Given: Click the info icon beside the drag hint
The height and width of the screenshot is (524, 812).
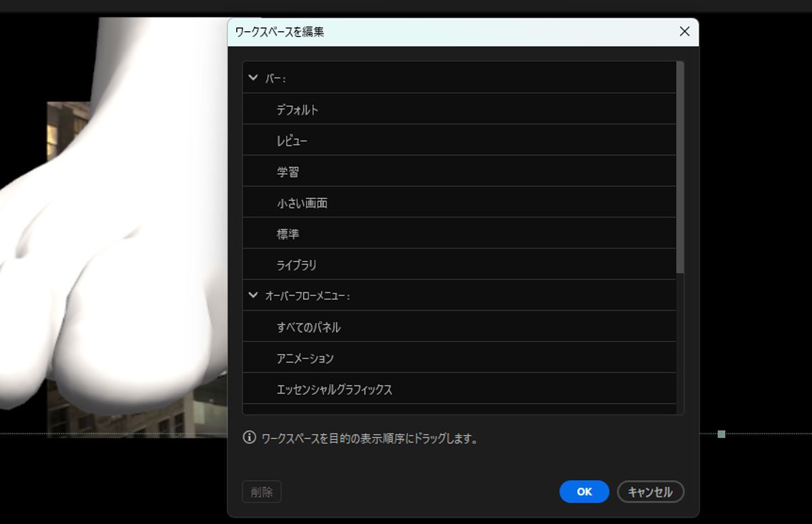Looking at the screenshot, I should 249,437.
